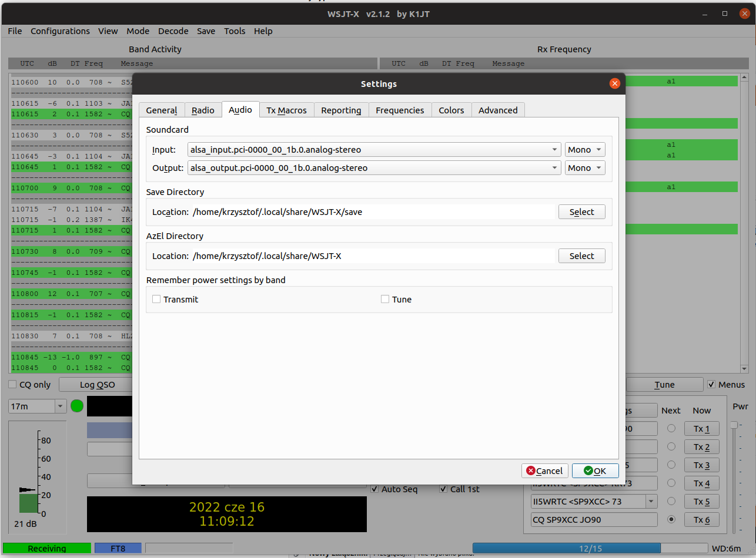
Task: Click the Pwr transmit power slider
Action: (x=734, y=425)
